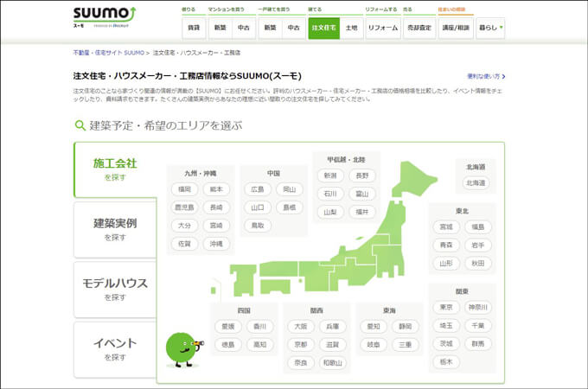Choose 長崎 prefecture button

[216, 207]
